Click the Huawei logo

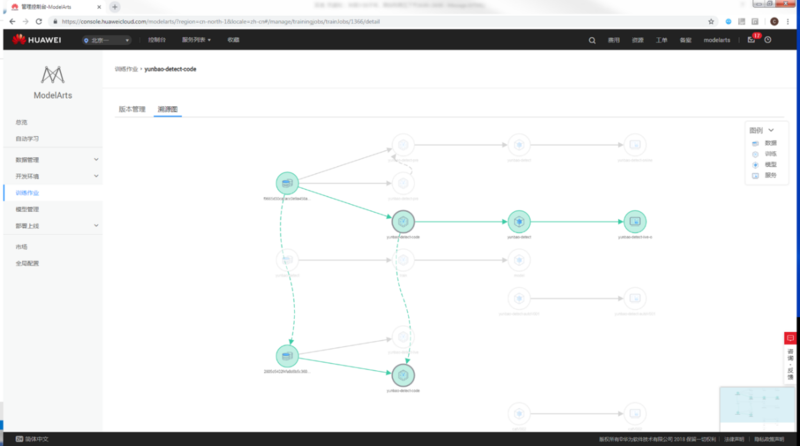click(x=37, y=40)
